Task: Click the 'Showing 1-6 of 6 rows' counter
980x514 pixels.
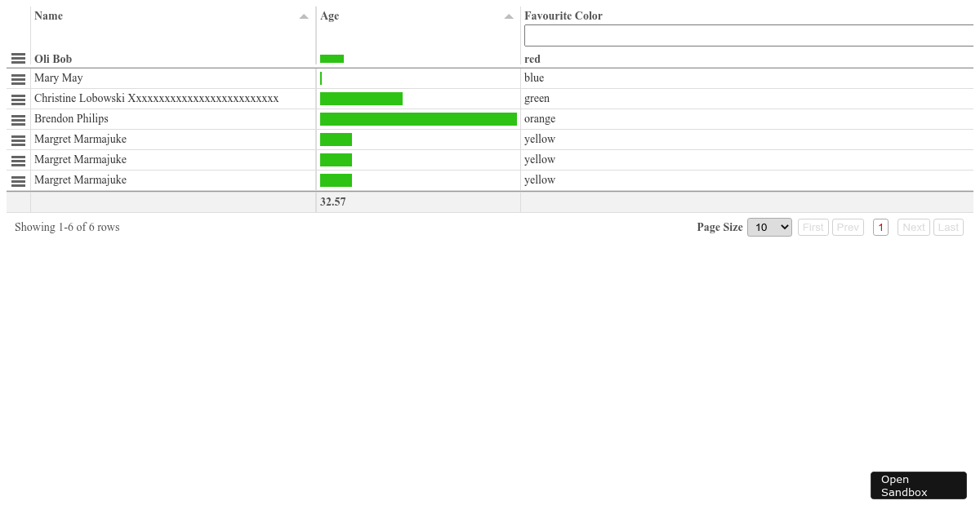Action: pos(67,228)
